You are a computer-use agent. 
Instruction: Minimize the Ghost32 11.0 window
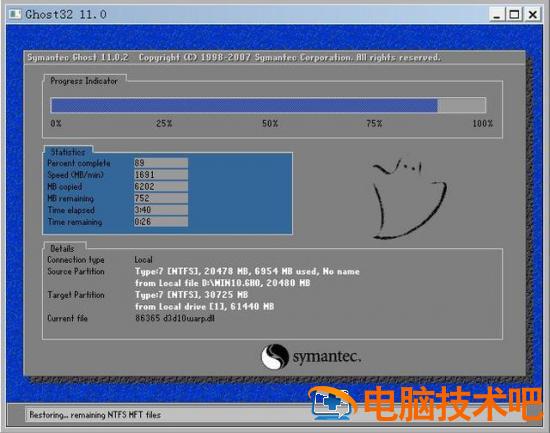(497, 15)
